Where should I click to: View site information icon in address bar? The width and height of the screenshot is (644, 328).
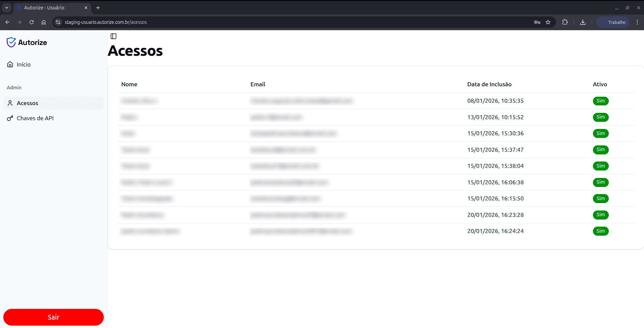point(58,22)
